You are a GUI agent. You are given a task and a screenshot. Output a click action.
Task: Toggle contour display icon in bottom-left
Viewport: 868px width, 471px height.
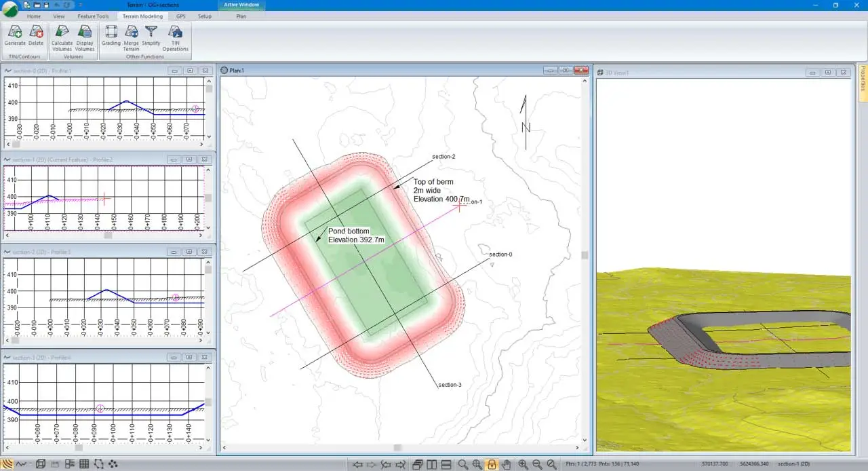[7, 464]
